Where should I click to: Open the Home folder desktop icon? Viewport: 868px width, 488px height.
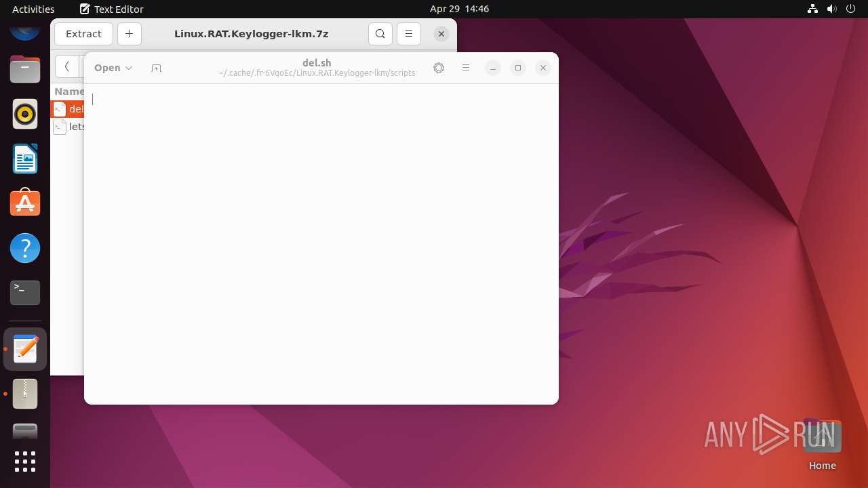coord(822,444)
